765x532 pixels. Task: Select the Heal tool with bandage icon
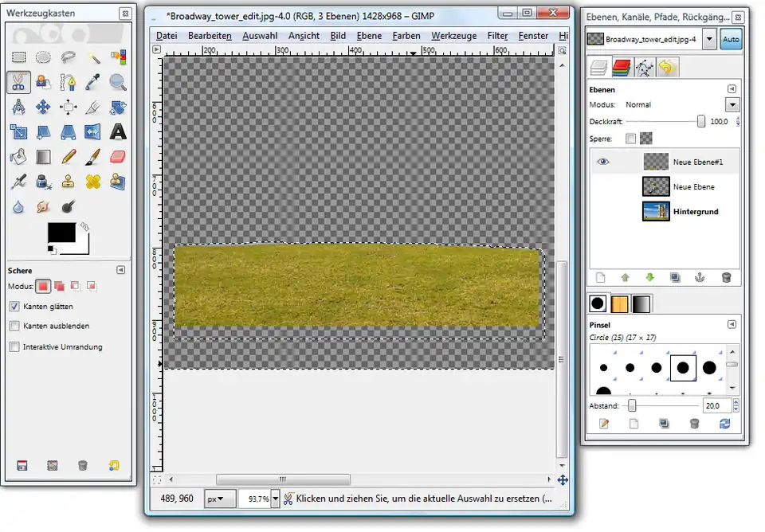point(93,182)
